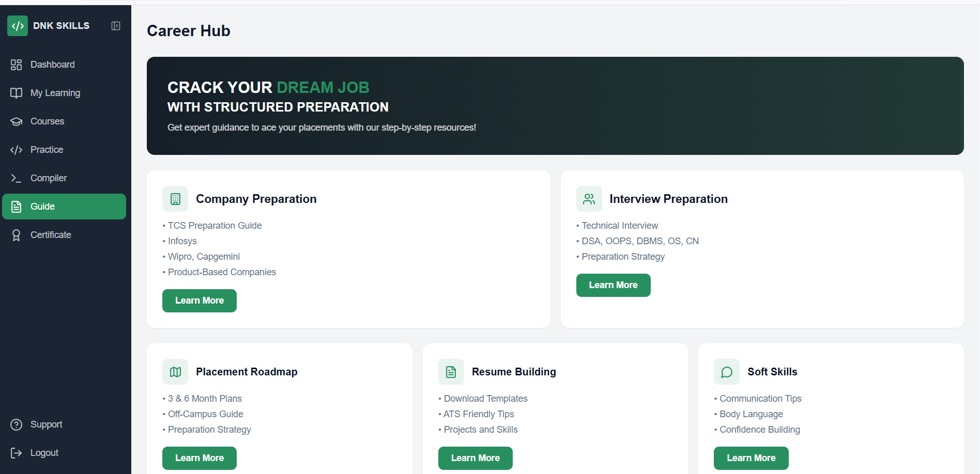980x474 pixels.
Task: Click the Courses graduation cap icon
Action: pos(17,121)
